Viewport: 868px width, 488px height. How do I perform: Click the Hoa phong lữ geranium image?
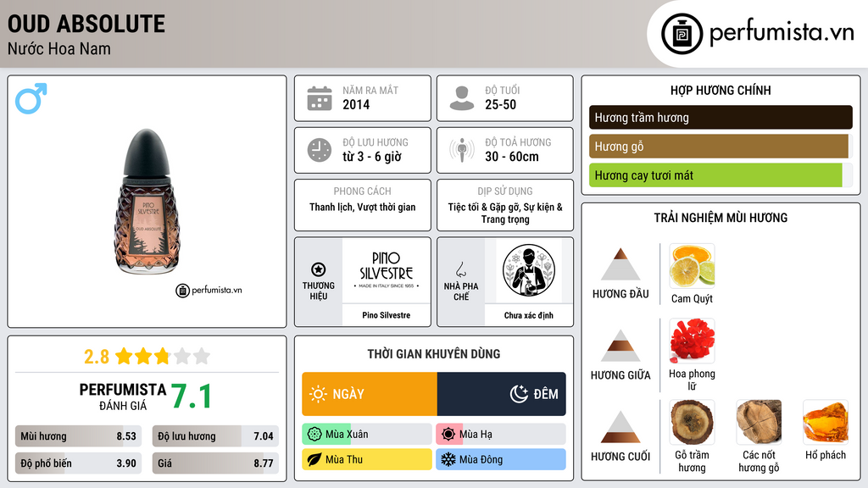click(x=692, y=341)
